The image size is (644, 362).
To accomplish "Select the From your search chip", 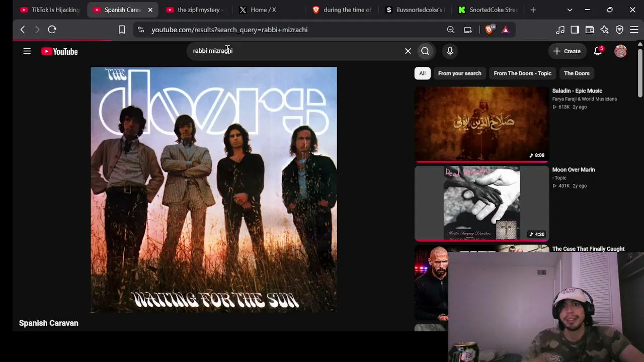I will [x=460, y=73].
